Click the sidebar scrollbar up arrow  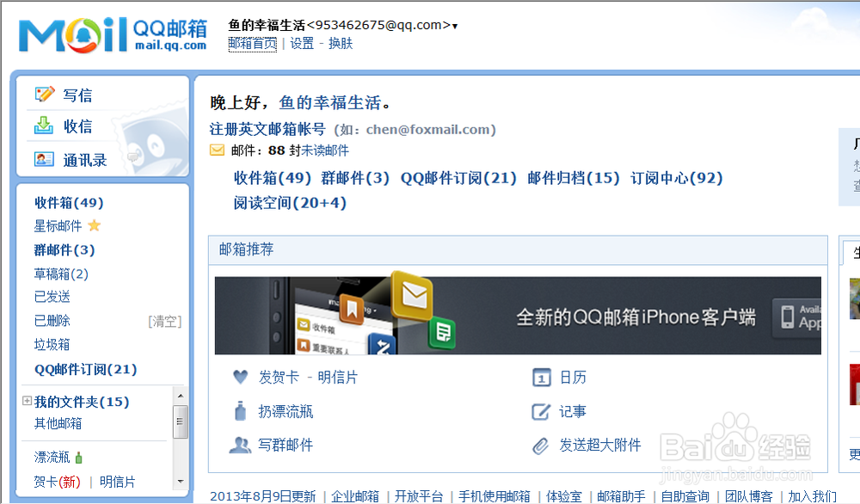tap(180, 396)
